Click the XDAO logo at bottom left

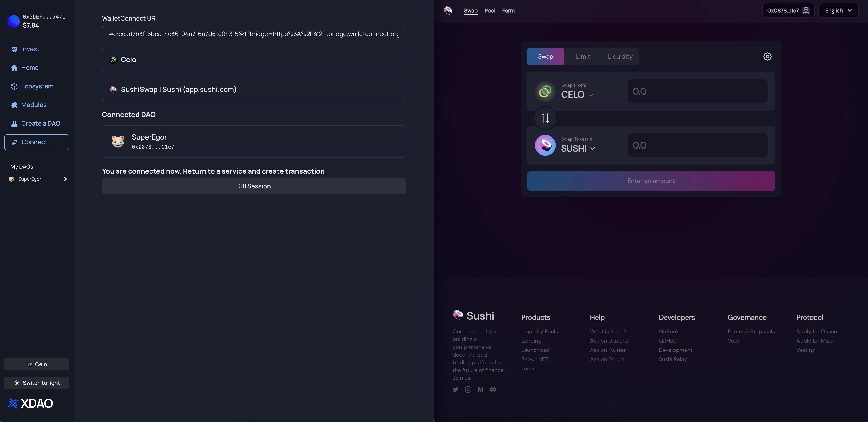click(x=31, y=403)
